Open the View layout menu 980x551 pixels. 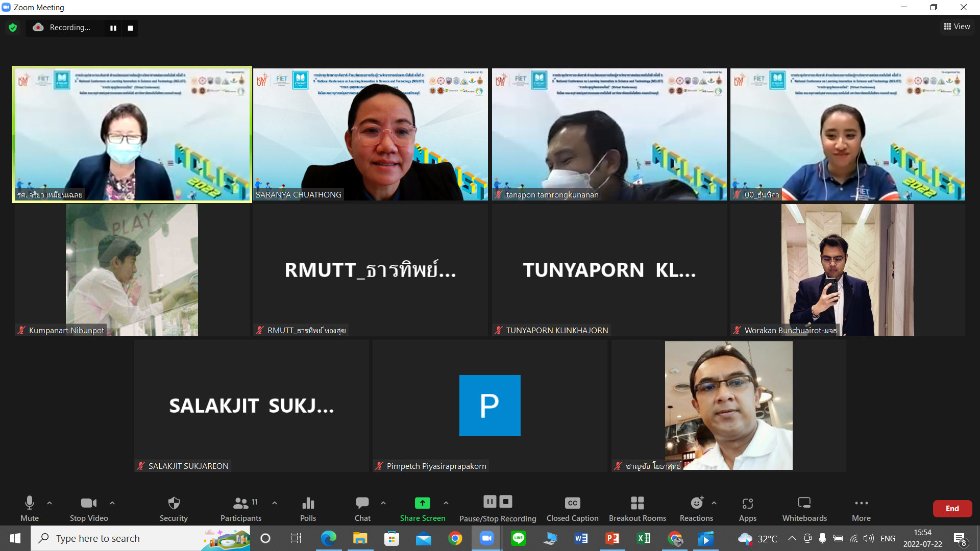point(957,27)
